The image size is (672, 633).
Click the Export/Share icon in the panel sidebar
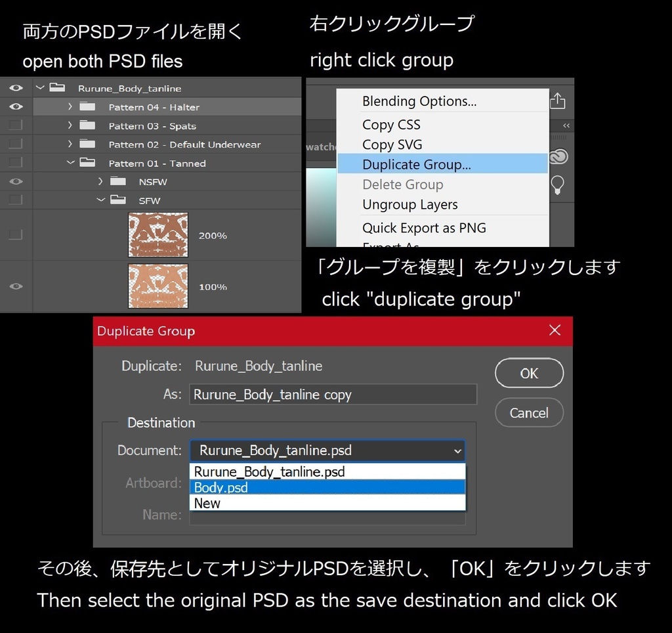[557, 100]
